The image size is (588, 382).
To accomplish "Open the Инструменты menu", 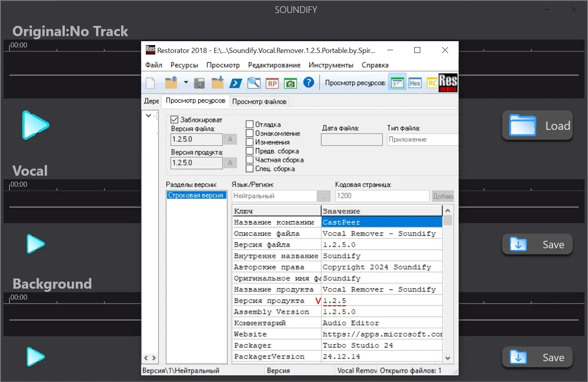I will [330, 65].
